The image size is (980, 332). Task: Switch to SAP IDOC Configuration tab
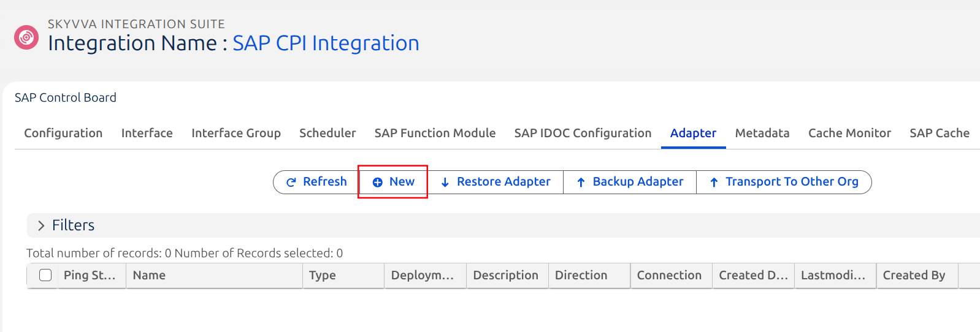[583, 133]
